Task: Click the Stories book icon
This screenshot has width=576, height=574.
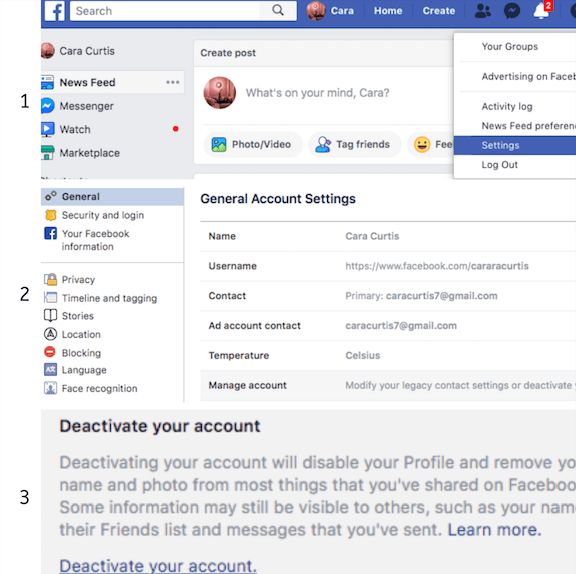Action: (51, 315)
